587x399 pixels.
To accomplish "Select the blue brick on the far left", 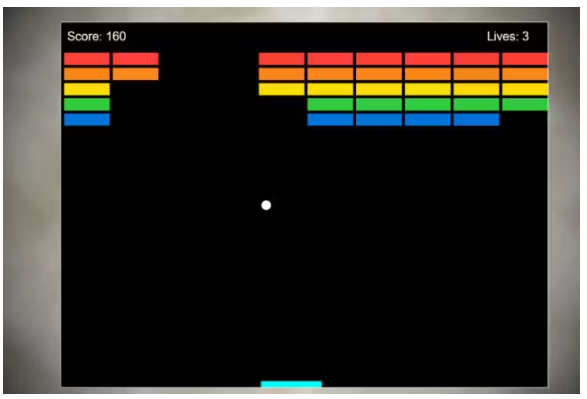I will (87, 120).
